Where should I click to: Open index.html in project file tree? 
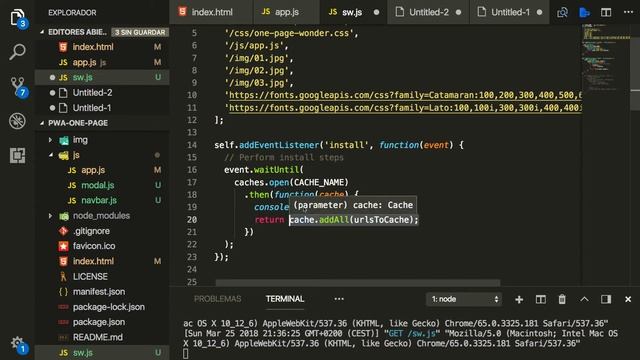[102, 261]
